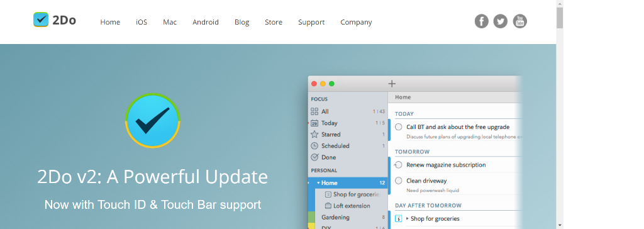
Task: Check off Clean driveway task circle
Action: (398, 181)
